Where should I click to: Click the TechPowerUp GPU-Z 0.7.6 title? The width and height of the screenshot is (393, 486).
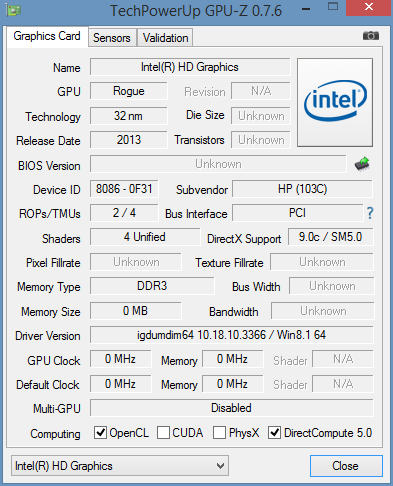(x=196, y=11)
